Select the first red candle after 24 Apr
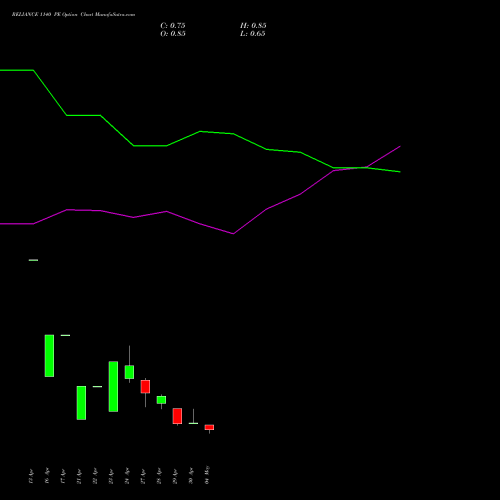The width and height of the screenshot is (500, 500). (145, 387)
